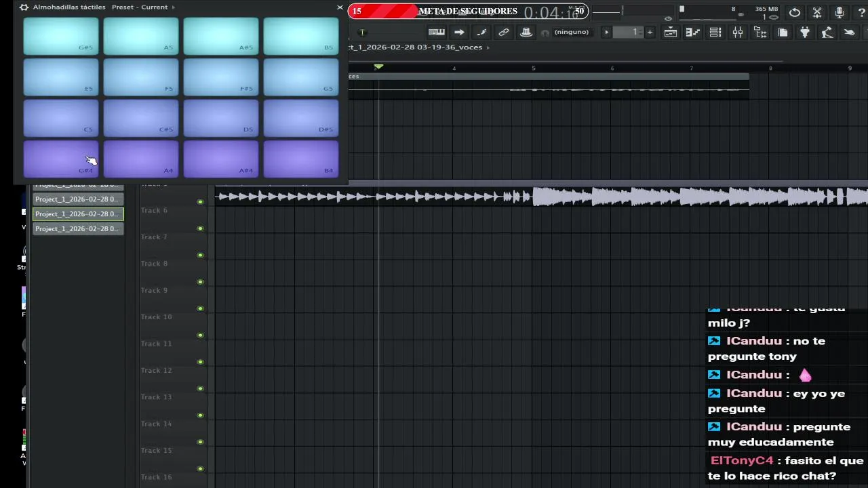Click the 365 MB memory readout
The height and width of the screenshot is (488, 868).
[767, 9]
